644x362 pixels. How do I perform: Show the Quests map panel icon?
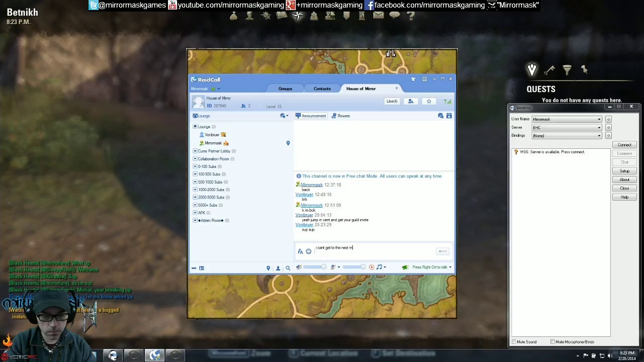coord(532,70)
